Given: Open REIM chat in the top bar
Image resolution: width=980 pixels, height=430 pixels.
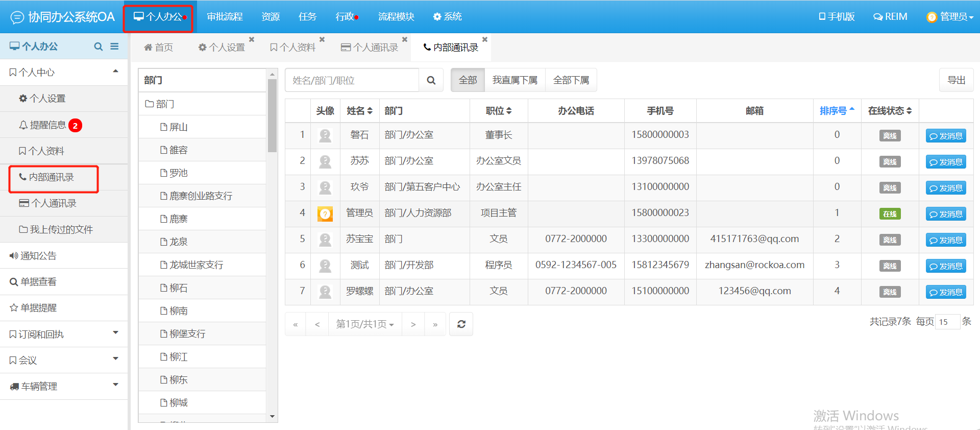Looking at the screenshot, I should [890, 17].
